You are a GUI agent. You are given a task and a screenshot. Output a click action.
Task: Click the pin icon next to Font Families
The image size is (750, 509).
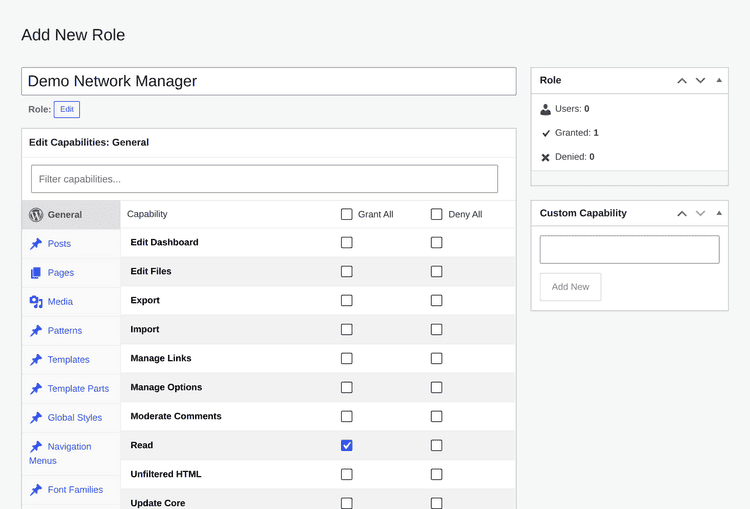point(36,490)
